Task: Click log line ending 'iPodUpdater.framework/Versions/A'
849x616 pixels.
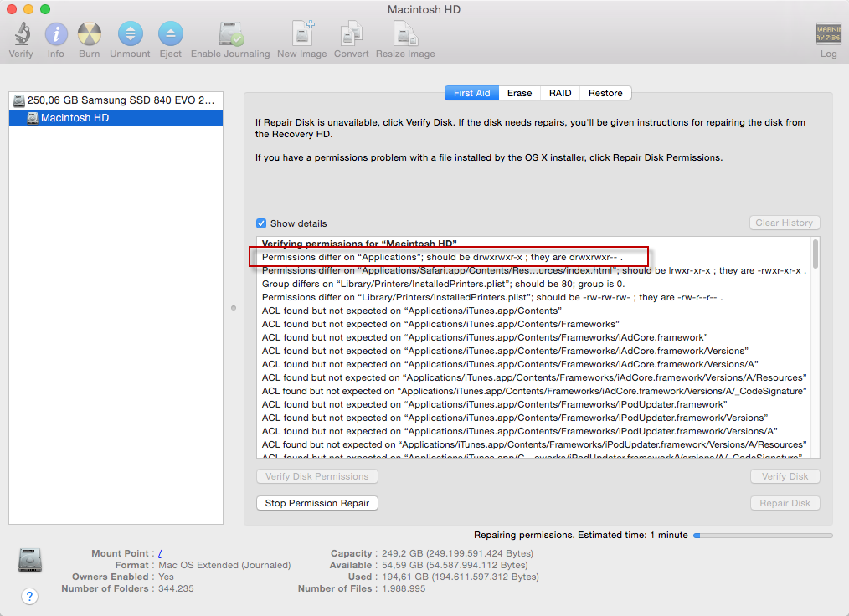Action: 519,431
